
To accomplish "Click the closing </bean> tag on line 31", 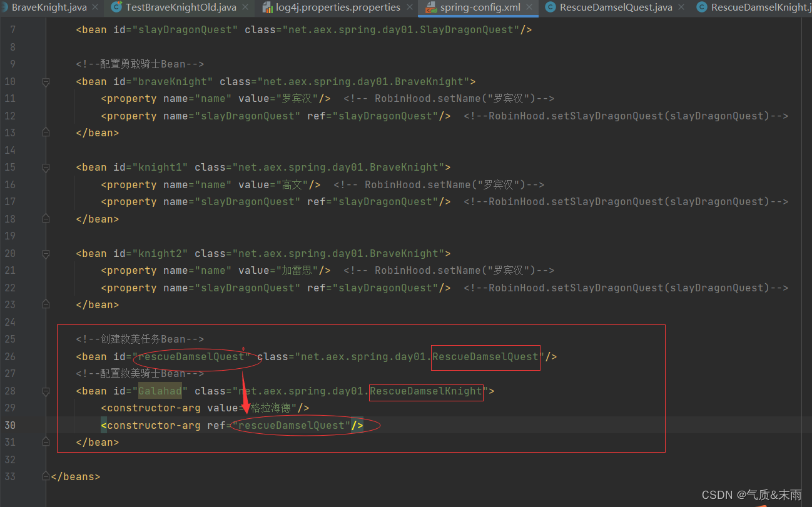I will [x=97, y=442].
